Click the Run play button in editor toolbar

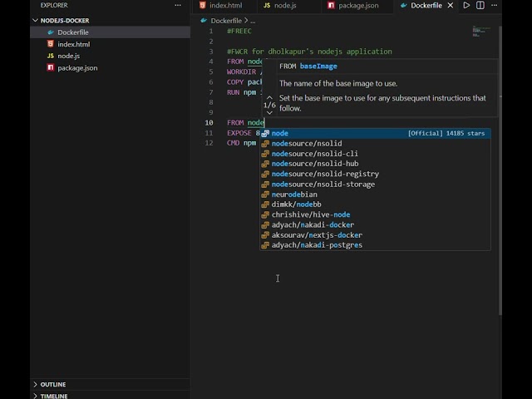click(466, 5)
